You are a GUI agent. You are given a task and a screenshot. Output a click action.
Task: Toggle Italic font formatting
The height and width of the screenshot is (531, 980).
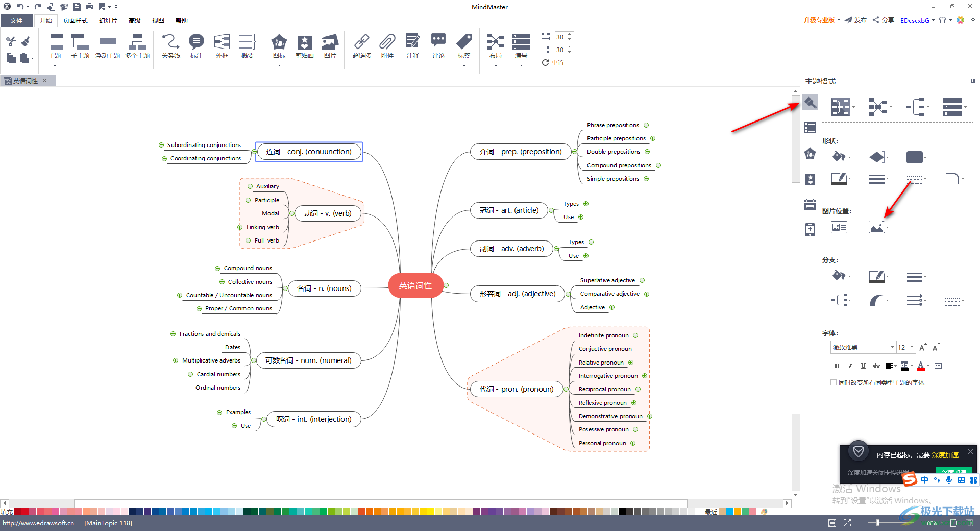coord(850,366)
